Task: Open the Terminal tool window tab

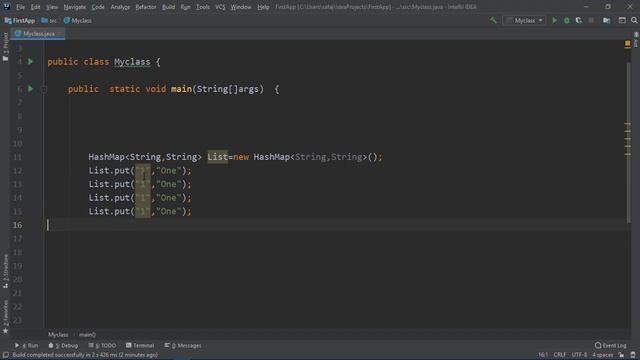Action: [140, 346]
